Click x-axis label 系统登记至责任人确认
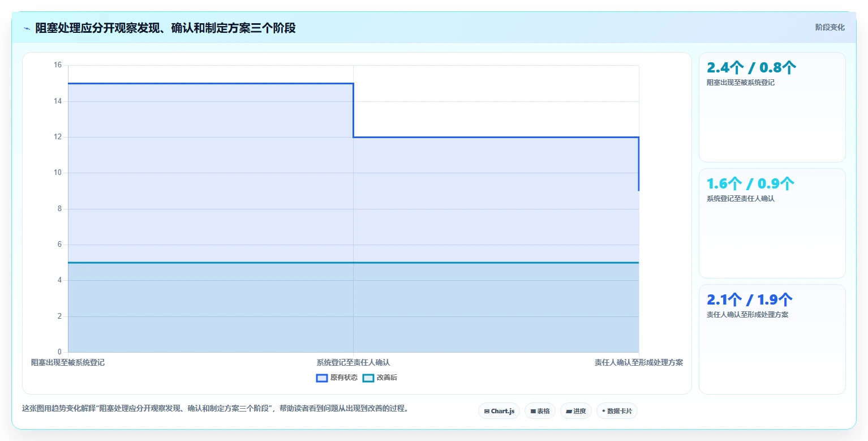Image resolution: width=868 pixels, height=441 pixels. pyautogui.click(x=353, y=362)
